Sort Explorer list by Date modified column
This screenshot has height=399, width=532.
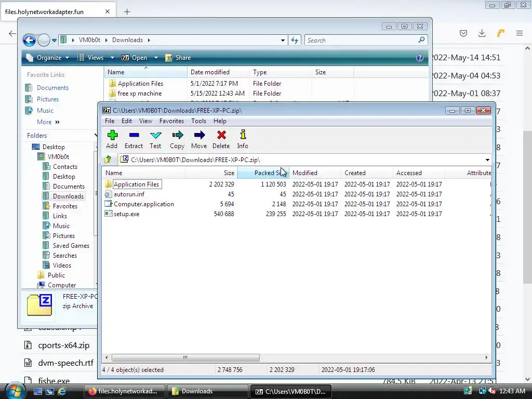(218, 72)
